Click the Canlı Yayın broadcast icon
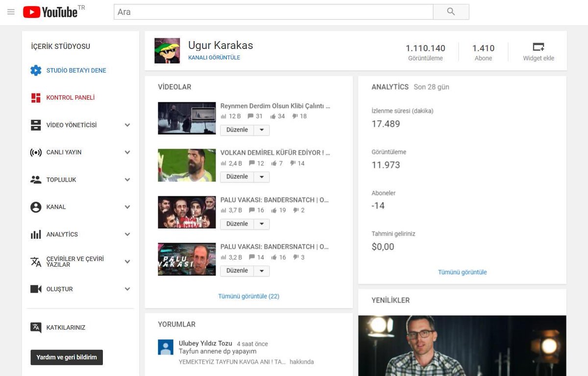This screenshot has height=376, width=588. coord(36,152)
